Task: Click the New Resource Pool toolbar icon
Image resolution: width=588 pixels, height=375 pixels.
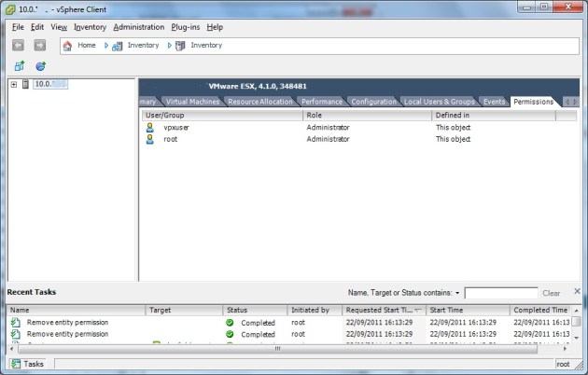Action: [x=40, y=66]
